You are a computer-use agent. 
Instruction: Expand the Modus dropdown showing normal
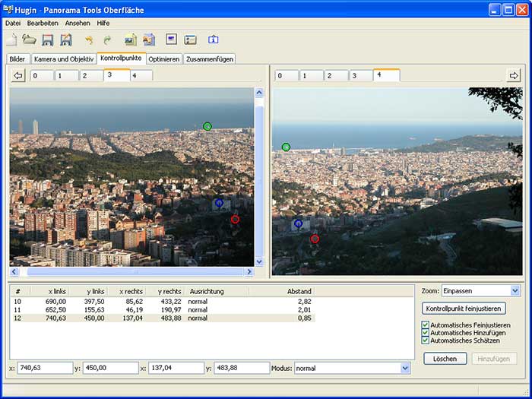pos(404,368)
